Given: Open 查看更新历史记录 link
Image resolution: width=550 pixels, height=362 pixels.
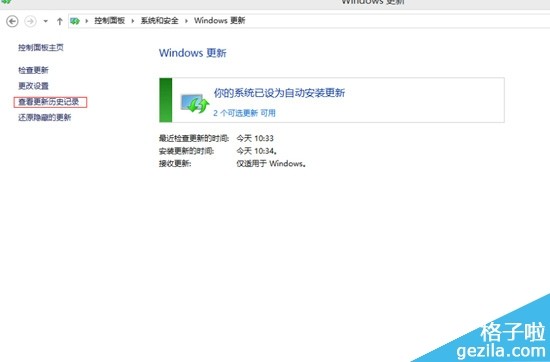Looking at the screenshot, I should click(49, 102).
